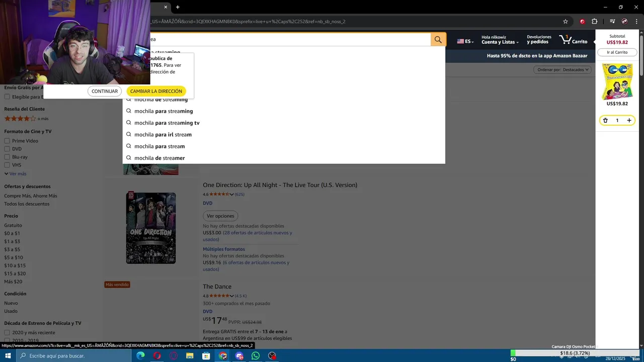644x362 pixels.
Task: Open File Explorer from taskbar
Action: tap(190, 356)
